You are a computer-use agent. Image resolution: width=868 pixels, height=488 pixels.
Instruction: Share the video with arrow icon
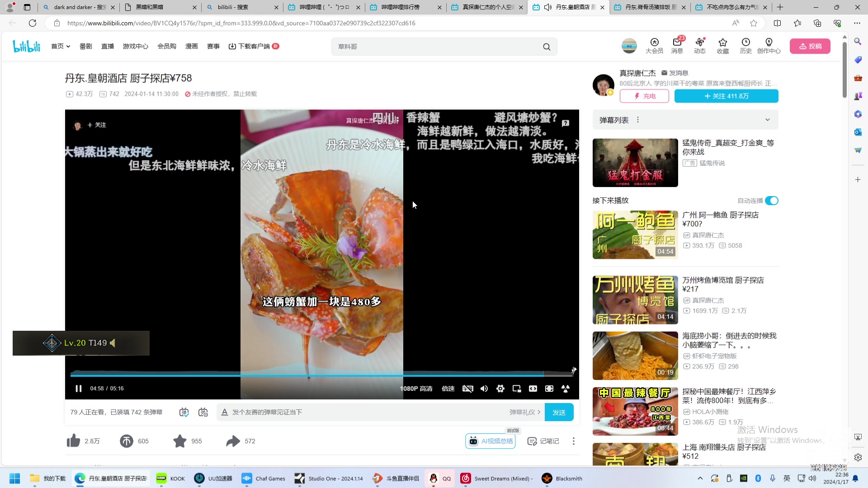tap(233, 441)
